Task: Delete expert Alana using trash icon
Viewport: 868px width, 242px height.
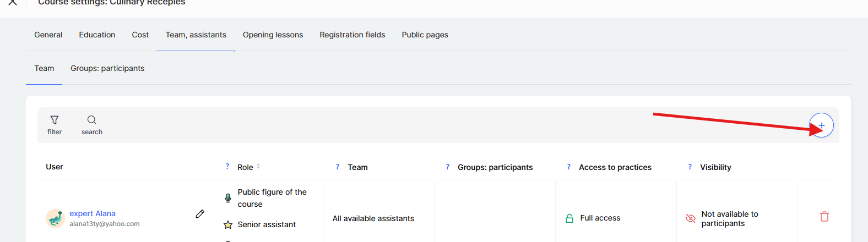Action: tap(824, 217)
